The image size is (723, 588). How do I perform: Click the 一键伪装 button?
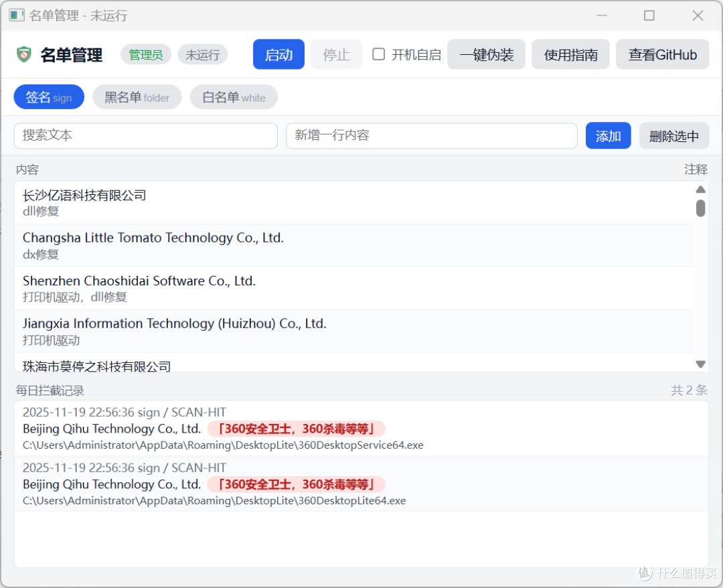pos(486,54)
